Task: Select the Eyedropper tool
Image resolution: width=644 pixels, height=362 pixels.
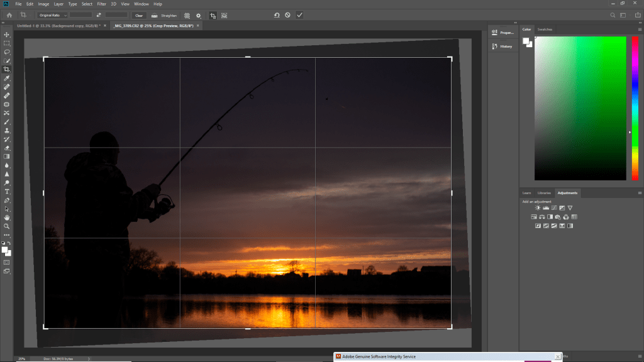Action: [x=7, y=78]
